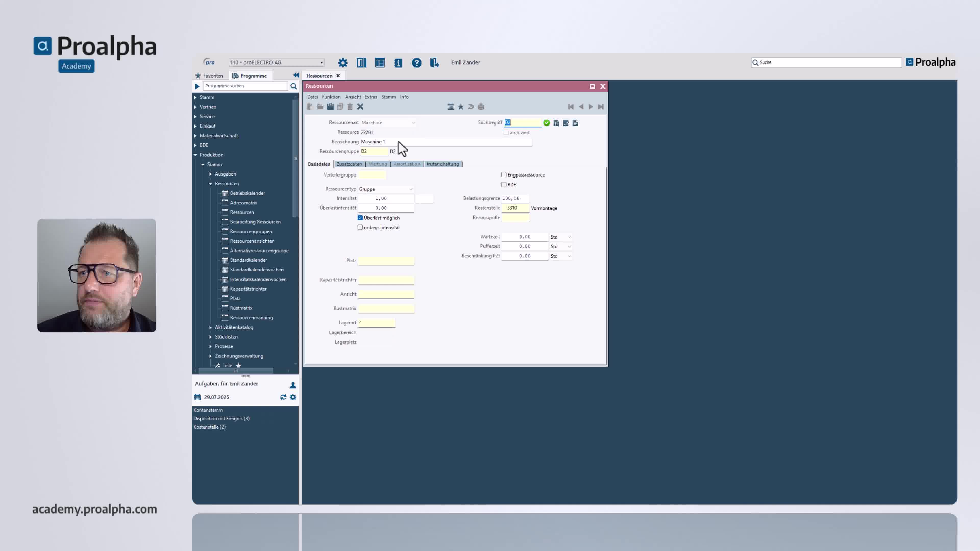Delete the record using the trash icon

tap(350, 107)
